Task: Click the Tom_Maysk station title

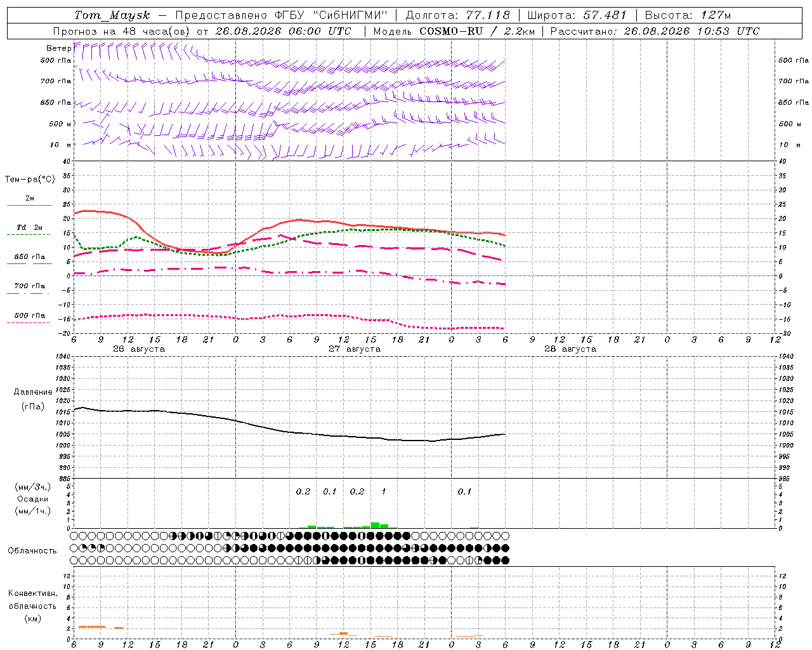Action: [x=112, y=15]
